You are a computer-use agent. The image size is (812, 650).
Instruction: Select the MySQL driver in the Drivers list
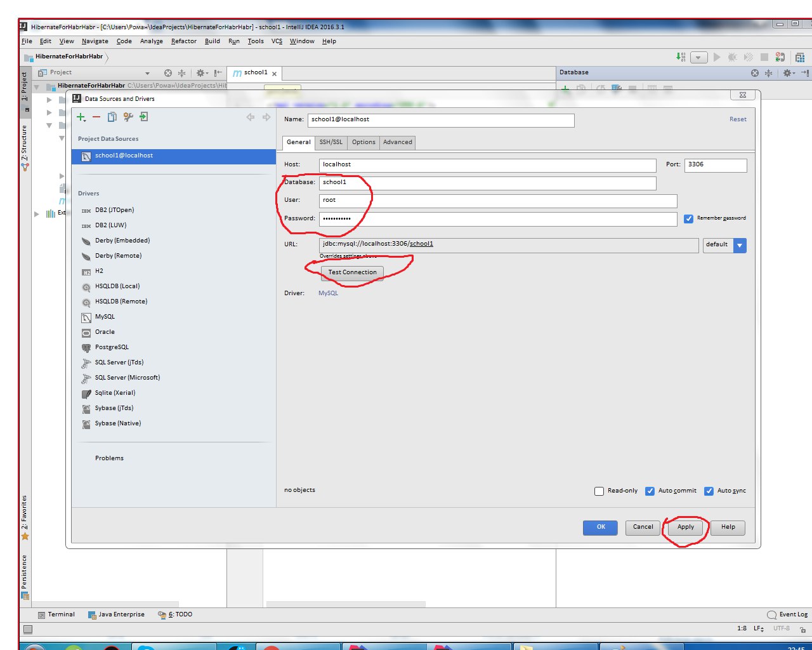point(105,317)
